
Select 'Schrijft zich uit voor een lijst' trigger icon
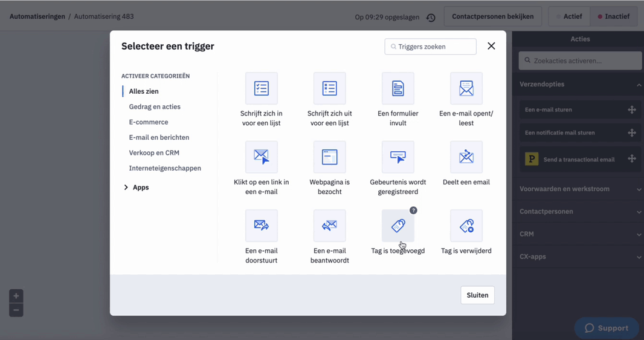(x=329, y=88)
